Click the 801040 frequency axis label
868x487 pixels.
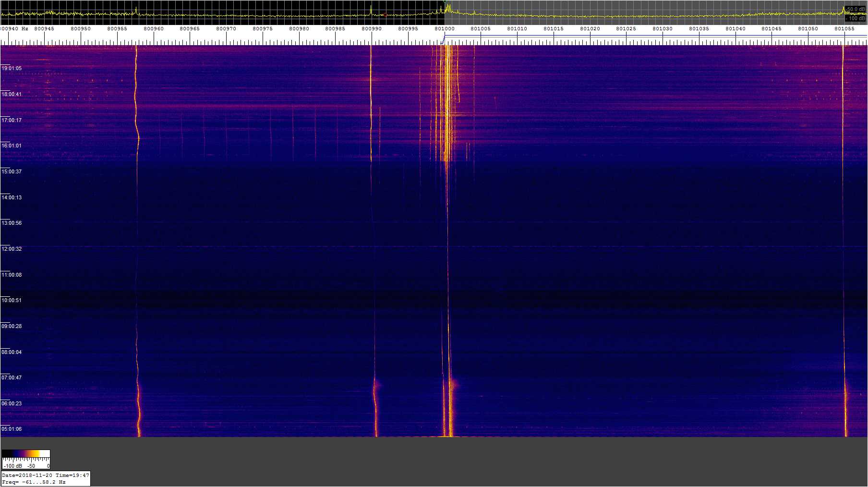[x=735, y=29]
